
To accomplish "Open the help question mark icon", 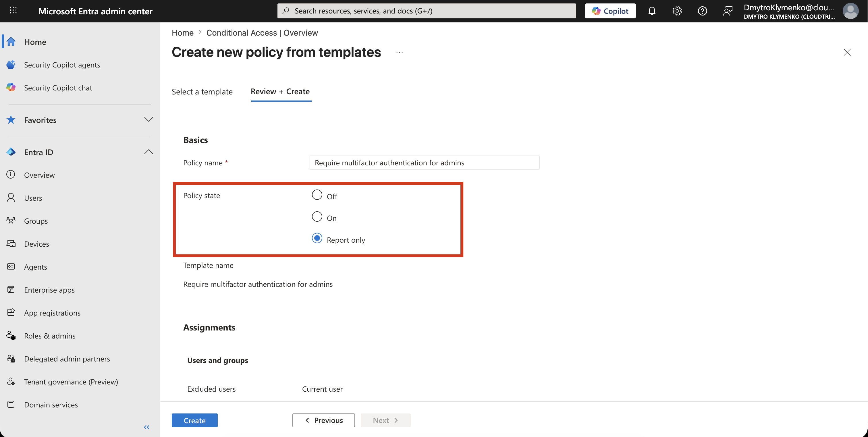I will click(x=702, y=11).
